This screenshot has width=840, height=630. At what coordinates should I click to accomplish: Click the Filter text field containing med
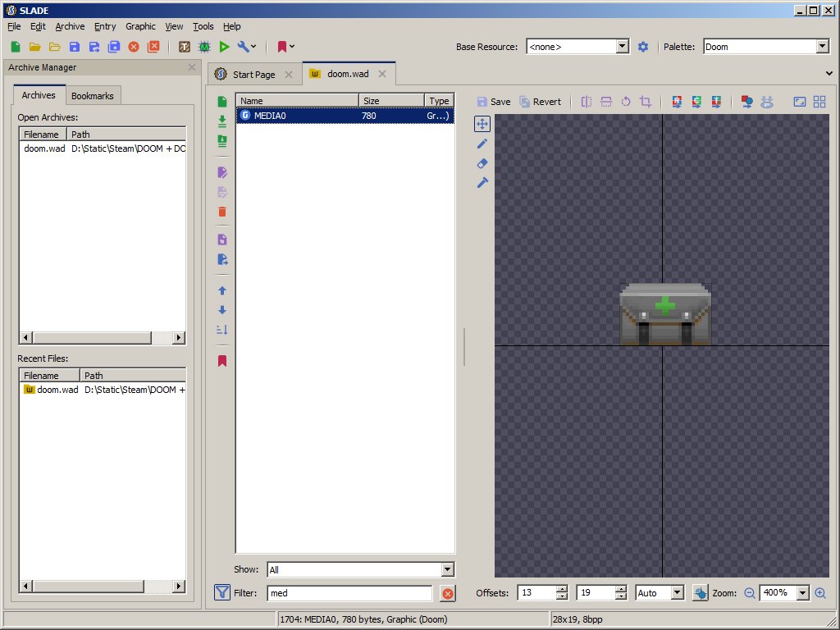(x=349, y=593)
